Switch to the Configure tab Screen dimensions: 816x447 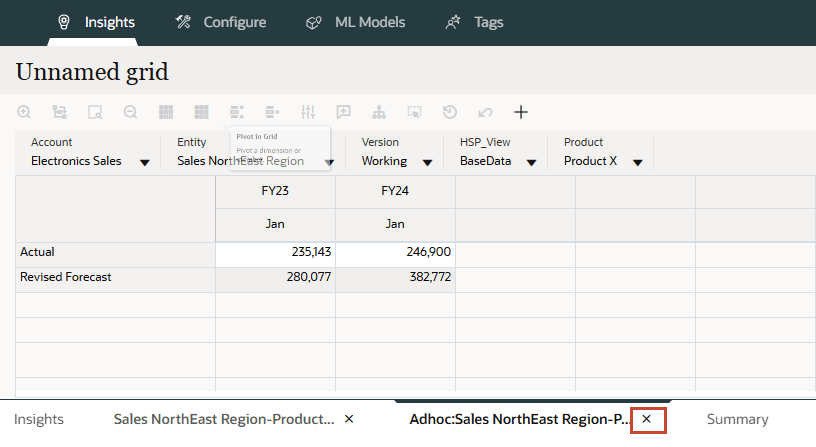point(220,22)
